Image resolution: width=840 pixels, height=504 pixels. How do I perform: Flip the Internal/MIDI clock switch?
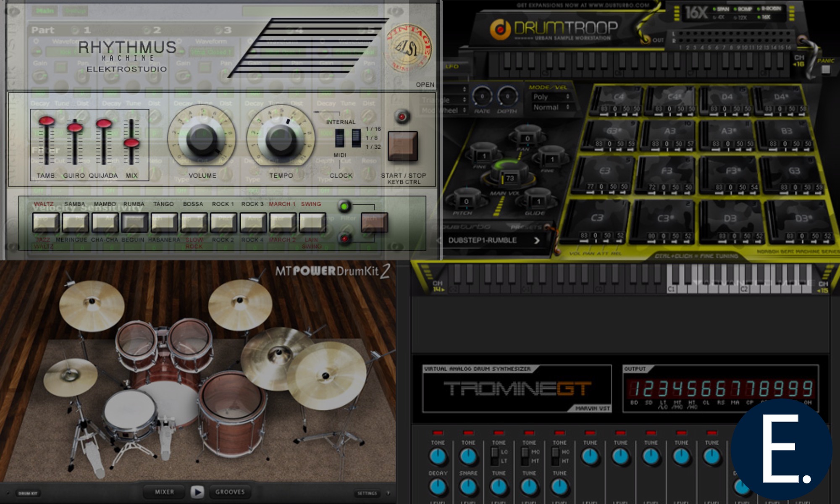pyautogui.click(x=339, y=138)
